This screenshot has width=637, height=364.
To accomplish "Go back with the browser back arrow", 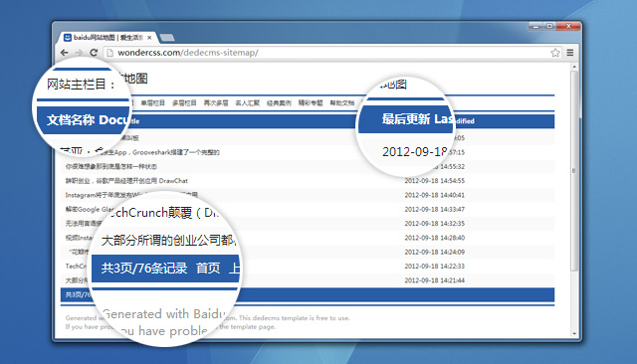I will [x=64, y=53].
